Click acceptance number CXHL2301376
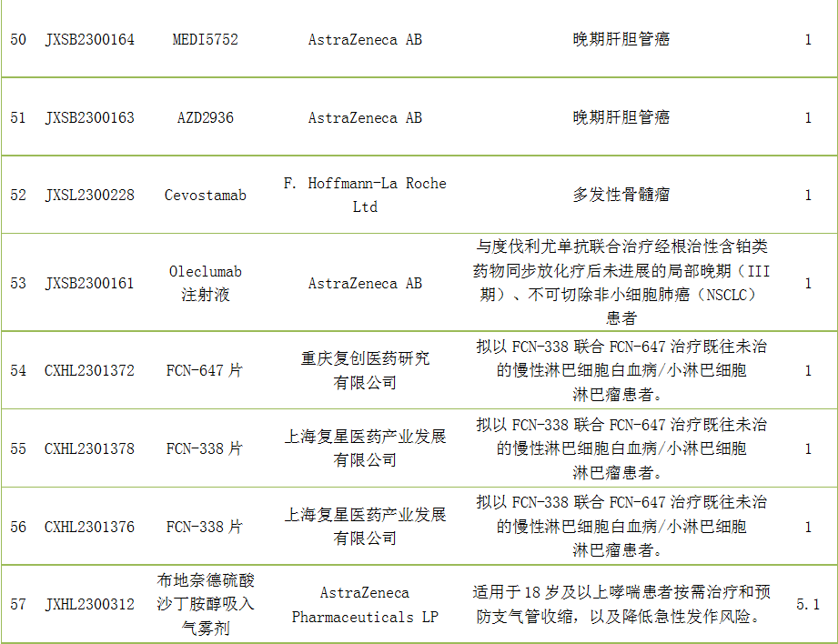The height and width of the screenshot is (644, 838). click(x=90, y=527)
